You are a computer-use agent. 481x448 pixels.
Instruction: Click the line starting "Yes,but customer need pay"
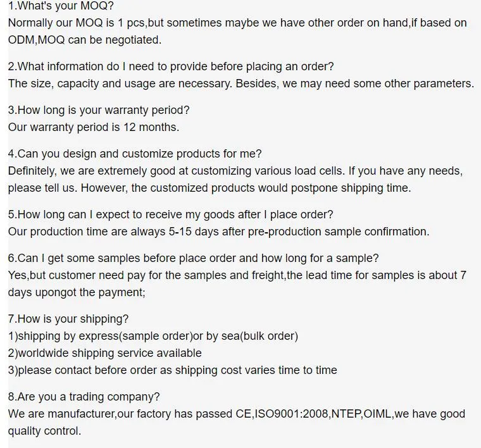point(237,275)
